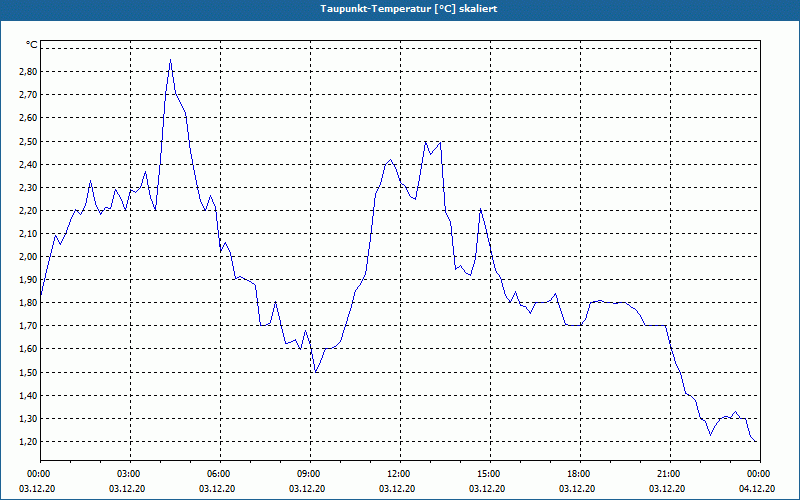Select the 2,60 y-axis label

click(28, 118)
